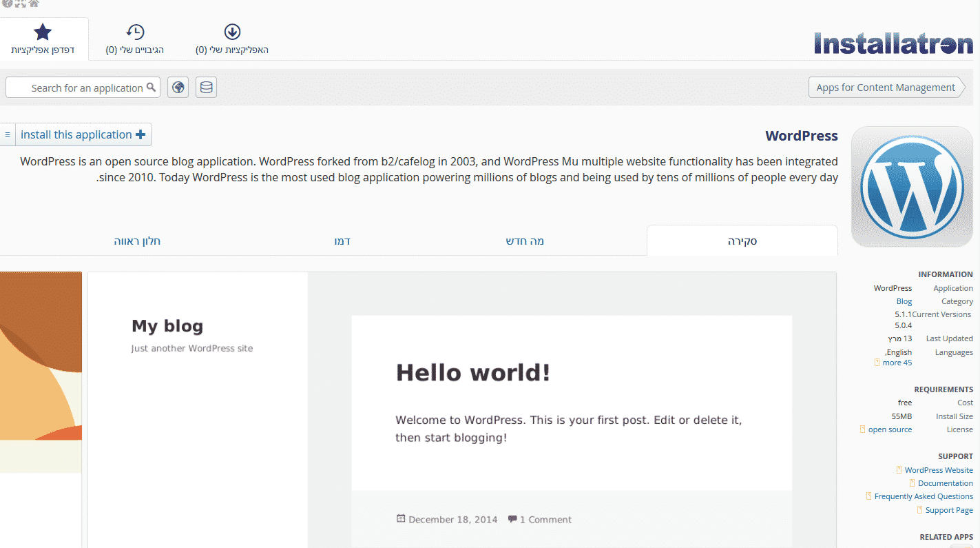Click the backup clock icon on My Backups tab
Screen dimensions: 980x548
(x=135, y=30)
